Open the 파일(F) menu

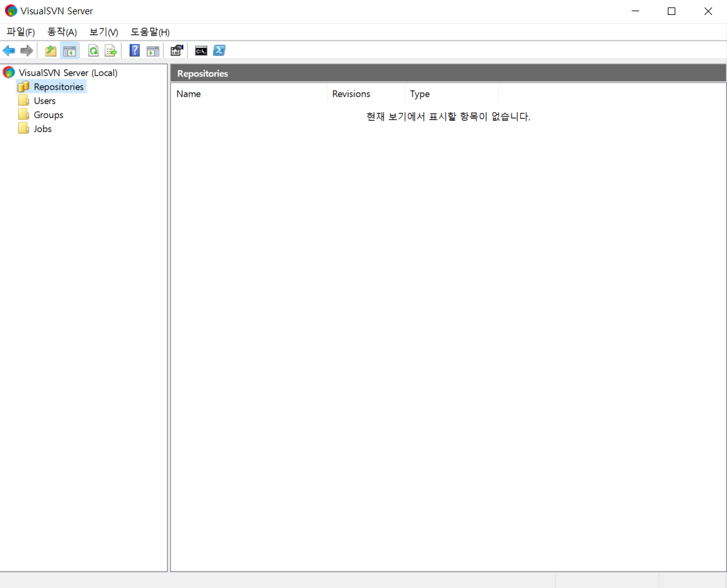click(21, 32)
